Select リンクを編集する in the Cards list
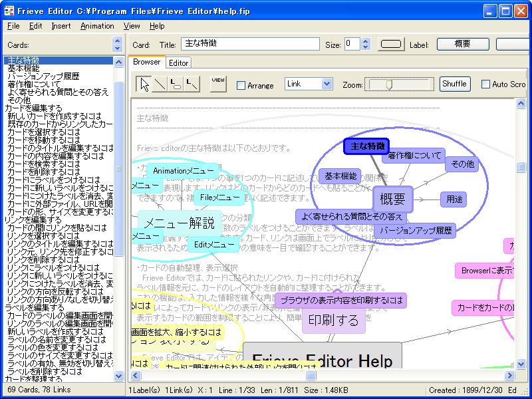This screenshot has height=399, width=532. click(x=33, y=220)
